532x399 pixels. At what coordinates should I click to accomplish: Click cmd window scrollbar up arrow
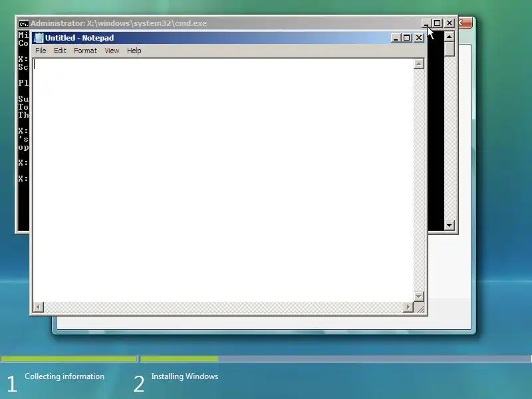pyautogui.click(x=450, y=37)
